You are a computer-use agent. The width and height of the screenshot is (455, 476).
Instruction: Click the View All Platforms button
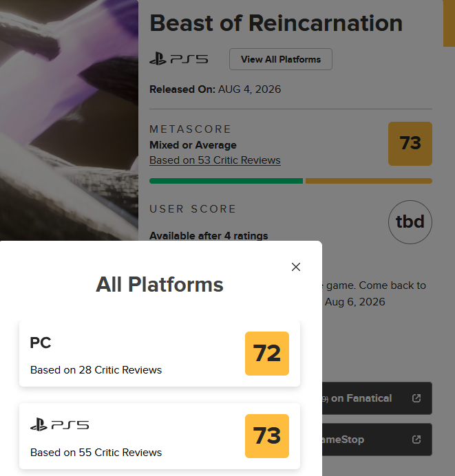[x=281, y=59]
